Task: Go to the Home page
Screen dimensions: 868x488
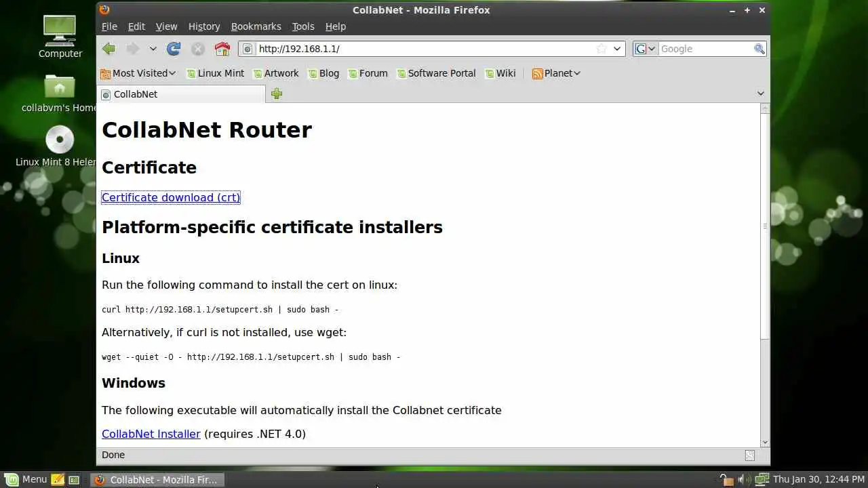Action: [222, 49]
